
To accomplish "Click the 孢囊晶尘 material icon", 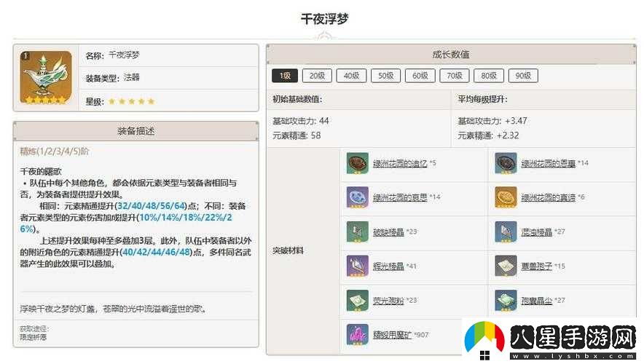I will click(506, 301).
